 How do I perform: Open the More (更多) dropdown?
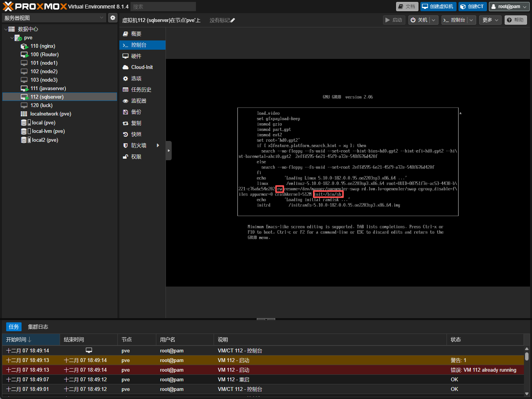[490, 20]
